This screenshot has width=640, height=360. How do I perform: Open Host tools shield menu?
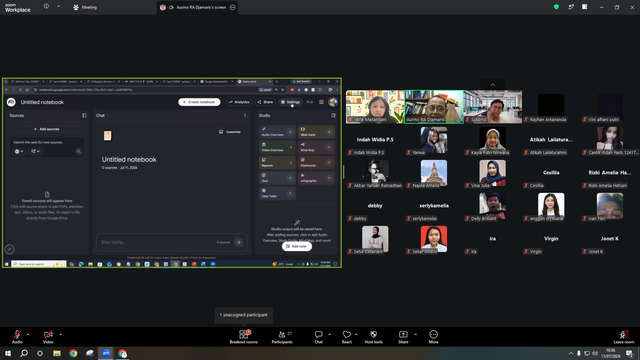pos(373,337)
